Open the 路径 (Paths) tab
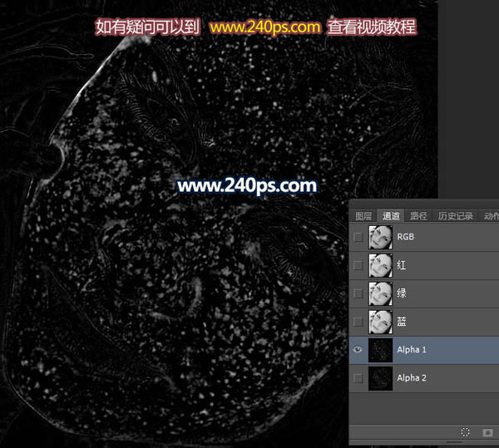The height and width of the screenshot is (448, 499). tap(418, 216)
